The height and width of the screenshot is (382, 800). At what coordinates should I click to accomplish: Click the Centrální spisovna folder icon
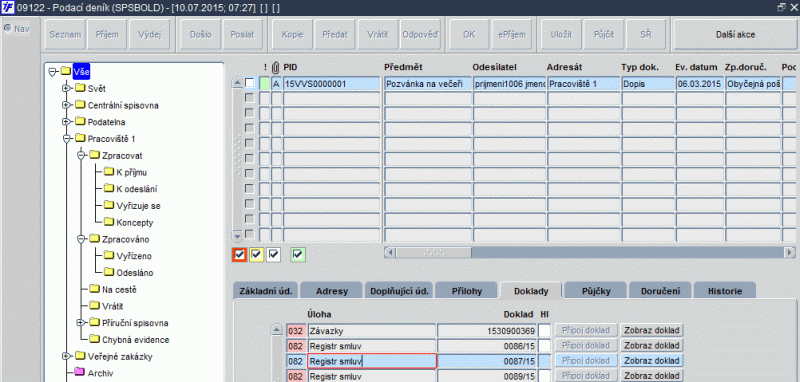tap(80, 105)
